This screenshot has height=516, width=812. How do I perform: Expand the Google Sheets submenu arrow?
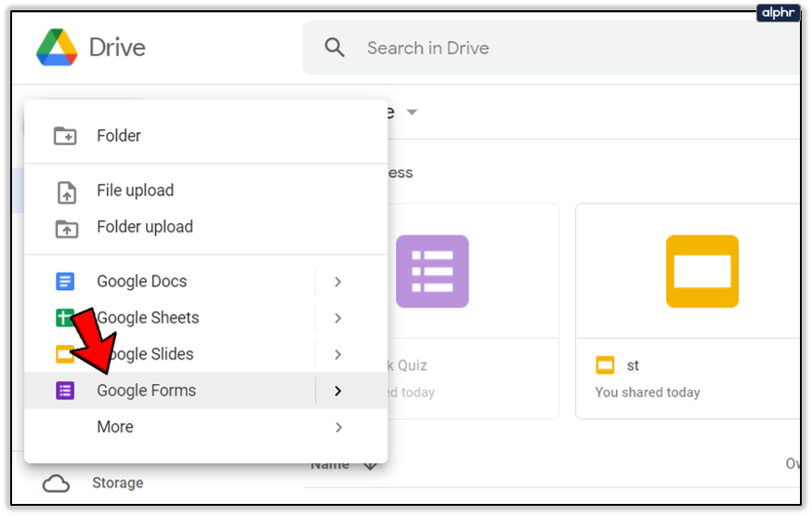(338, 318)
